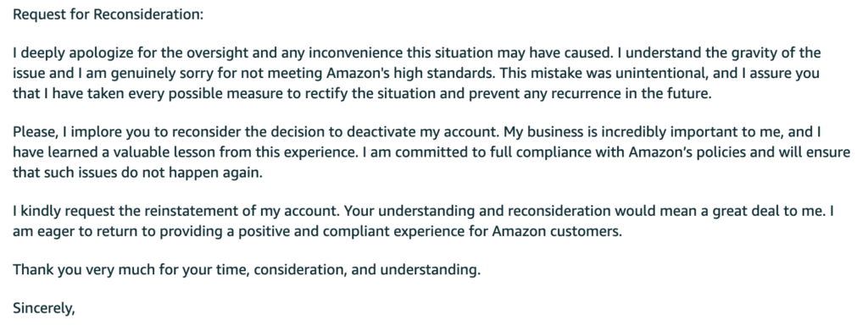Click the 'Sincerely,' closing line
Viewport: 868px width, 331px height.
(x=44, y=308)
